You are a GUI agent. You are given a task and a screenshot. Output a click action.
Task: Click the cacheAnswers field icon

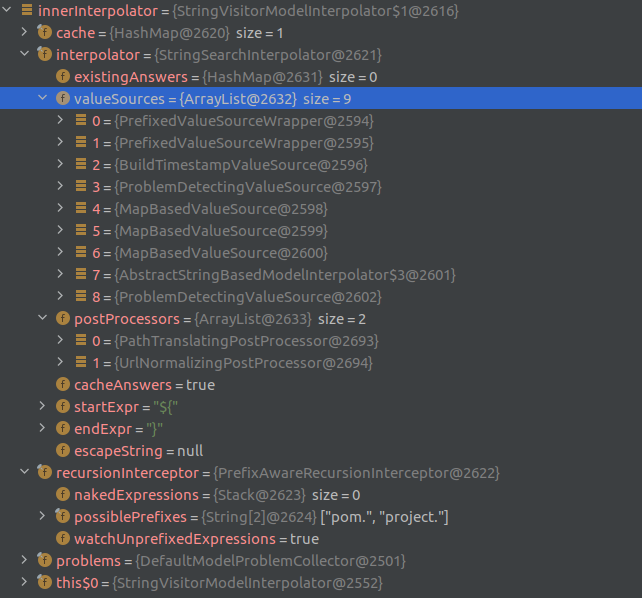click(x=63, y=384)
